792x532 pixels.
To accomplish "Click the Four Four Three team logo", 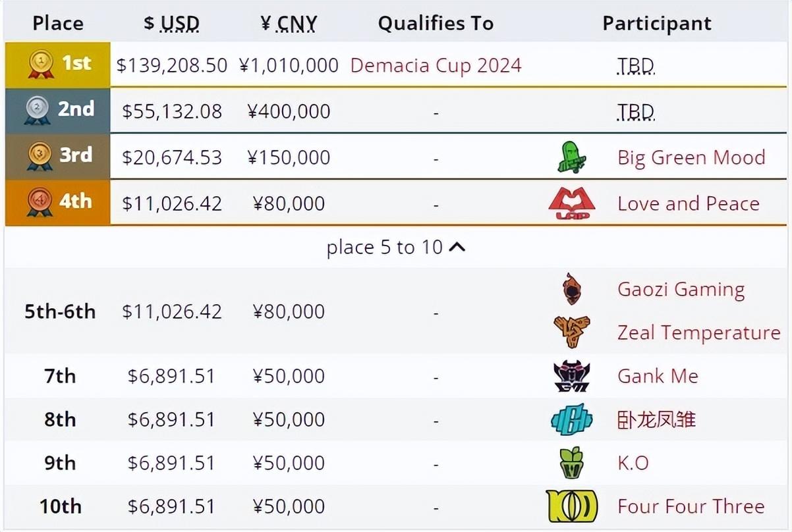I will point(571,506).
